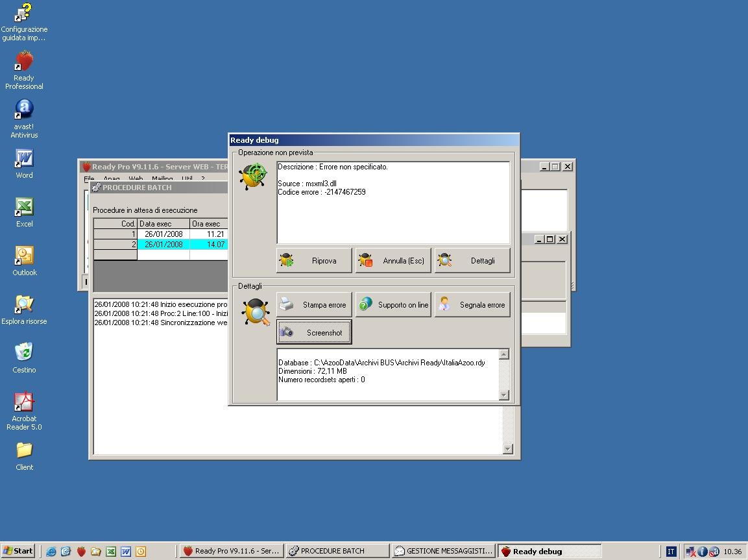Click the globe icon on Supporto on line
This screenshot has width=748, height=560.
366,305
